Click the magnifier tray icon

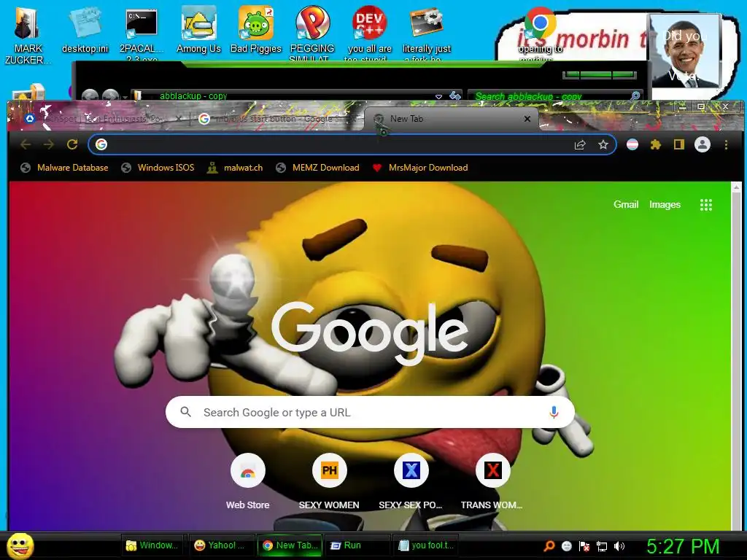pos(549,546)
